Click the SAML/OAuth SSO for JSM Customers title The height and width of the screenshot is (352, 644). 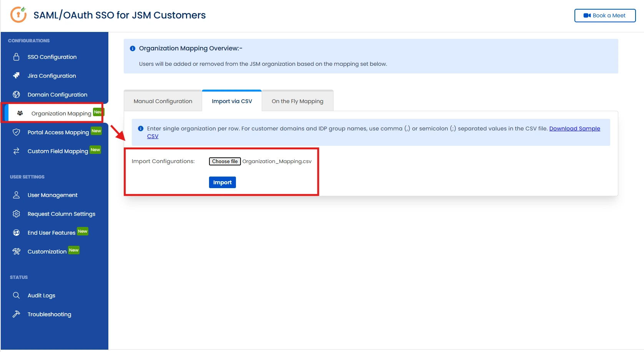coord(120,15)
